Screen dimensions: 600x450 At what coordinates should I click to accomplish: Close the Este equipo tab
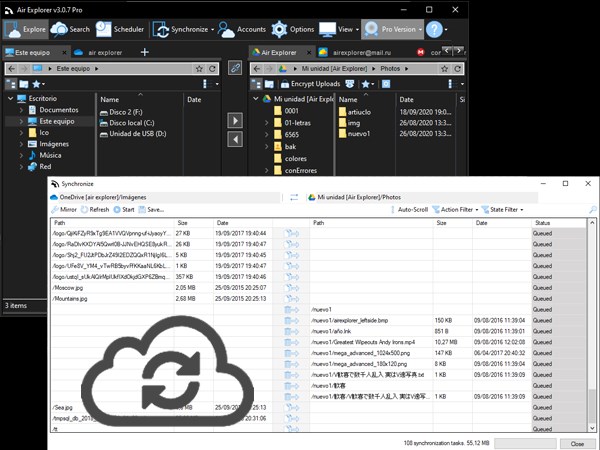tap(64, 52)
